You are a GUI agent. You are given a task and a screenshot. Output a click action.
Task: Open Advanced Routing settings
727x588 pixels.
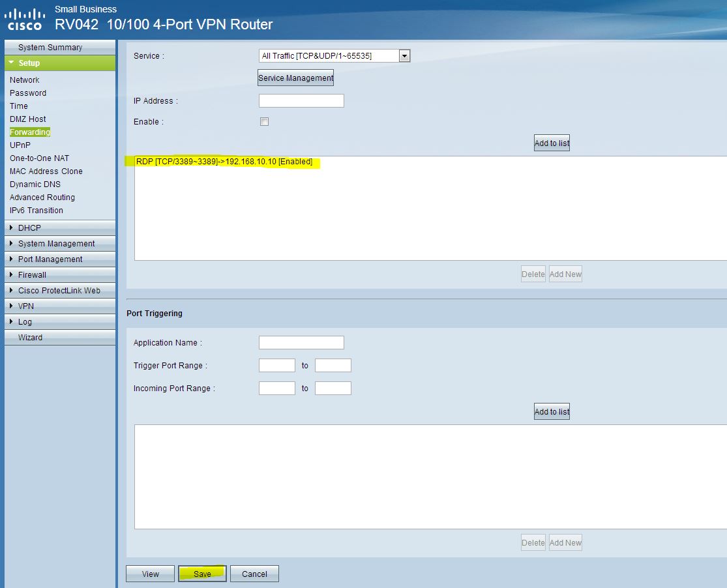42,197
